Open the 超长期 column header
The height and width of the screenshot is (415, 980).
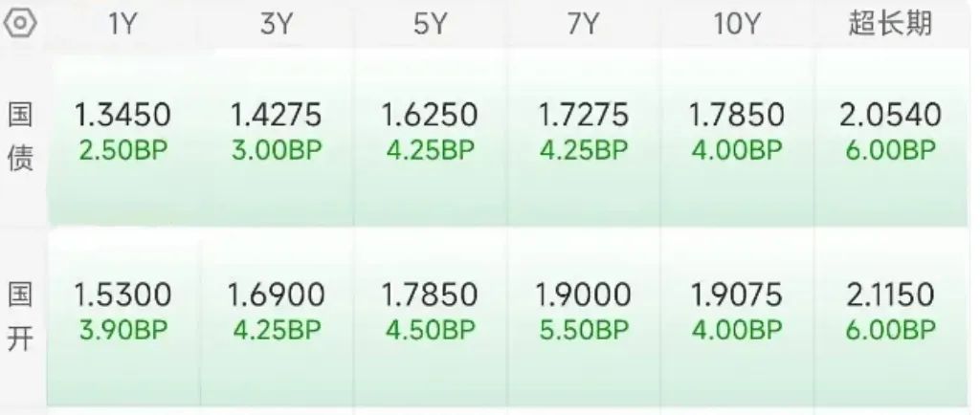tap(889, 25)
